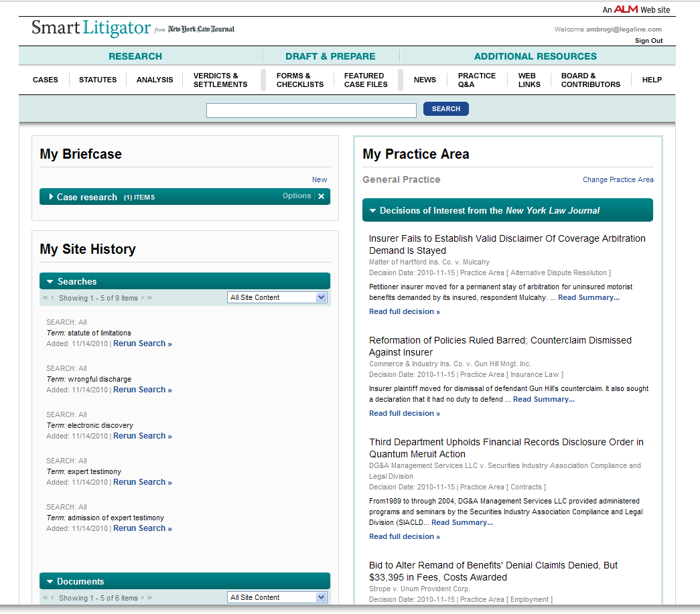Click the Research section tab
Screen dimensions: 700x614
point(135,56)
